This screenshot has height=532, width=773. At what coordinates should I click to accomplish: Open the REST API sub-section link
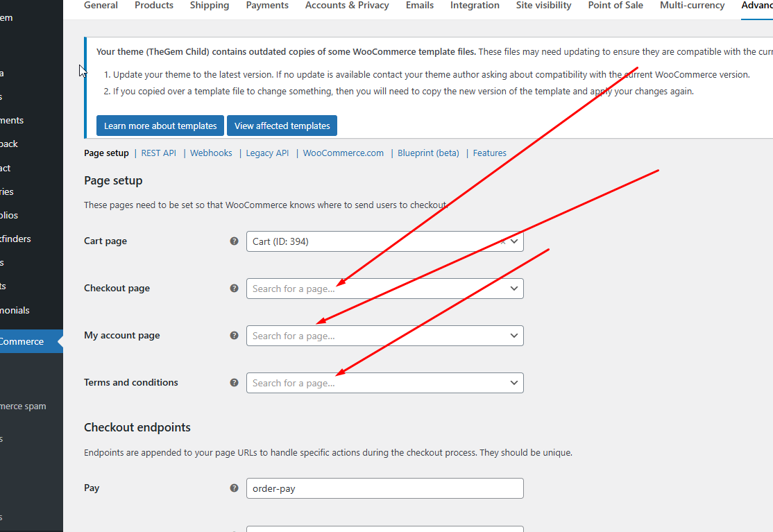pyautogui.click(x=159, y=153)
